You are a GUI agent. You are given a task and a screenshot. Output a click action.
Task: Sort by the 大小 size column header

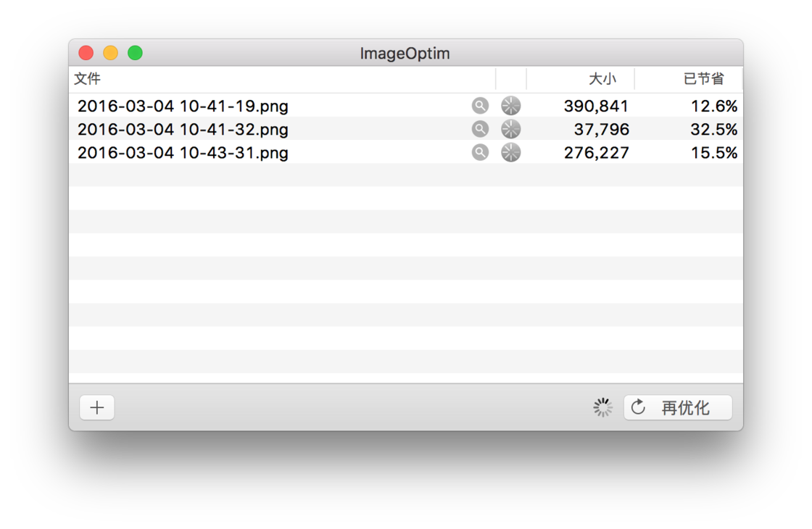point(604,78)
